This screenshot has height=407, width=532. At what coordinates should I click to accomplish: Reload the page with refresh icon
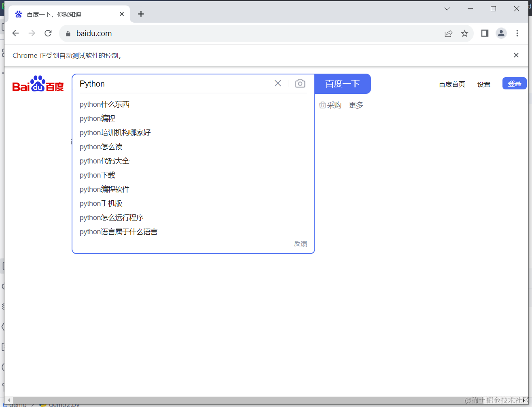tap(48, 33)
